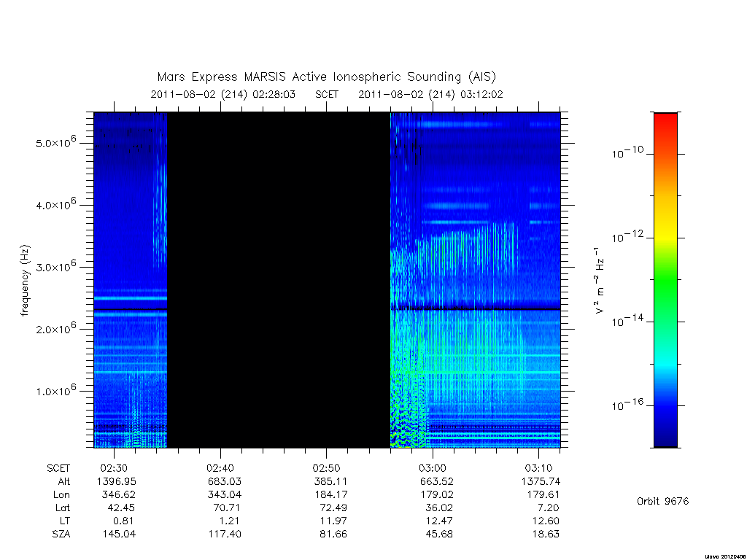Click the latitude value 42.45
This screenshot has height=560, width=747.
coord(121,508)
